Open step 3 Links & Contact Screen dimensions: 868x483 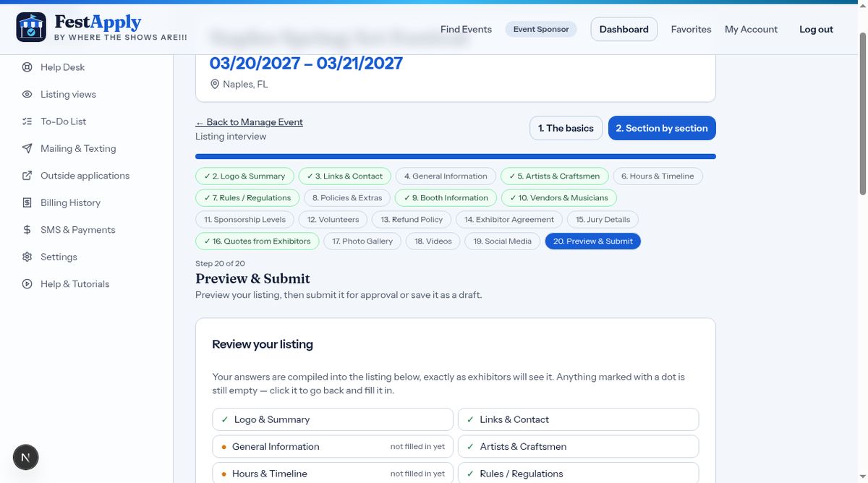pos(344,176)
